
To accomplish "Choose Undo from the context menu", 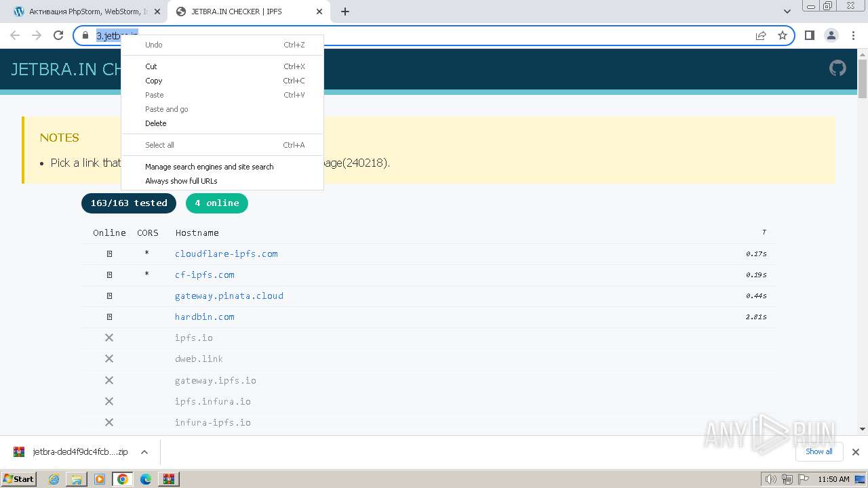I will pos(222,45).
